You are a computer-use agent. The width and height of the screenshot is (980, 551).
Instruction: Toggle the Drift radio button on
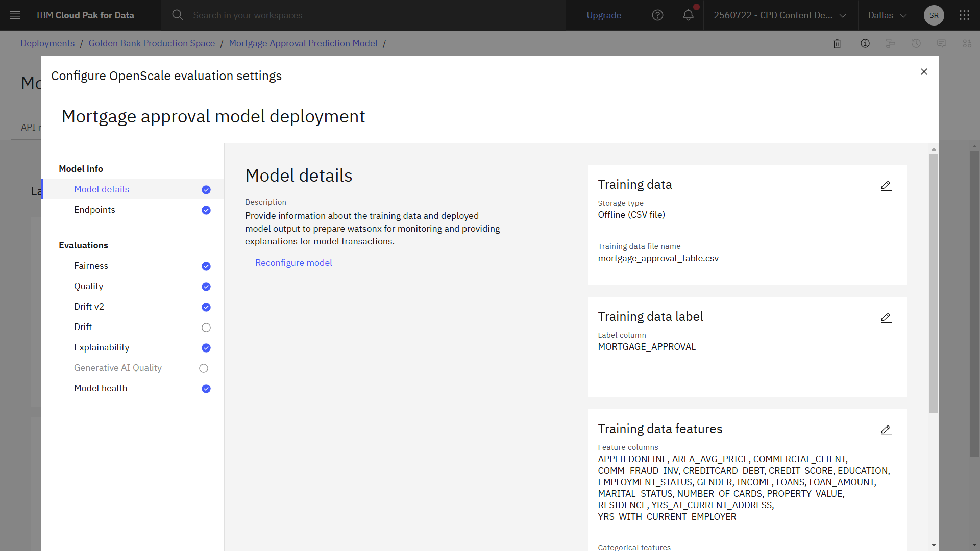point(206,328)
